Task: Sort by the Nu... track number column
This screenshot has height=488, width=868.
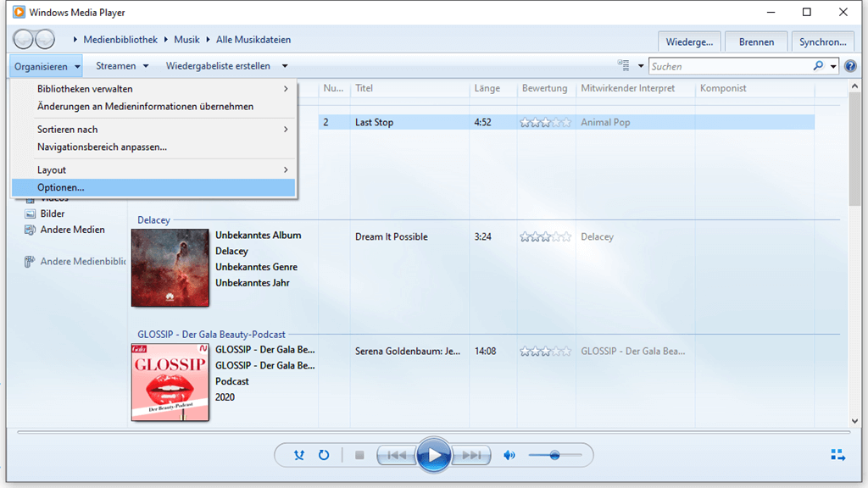Action: point(334,88)
